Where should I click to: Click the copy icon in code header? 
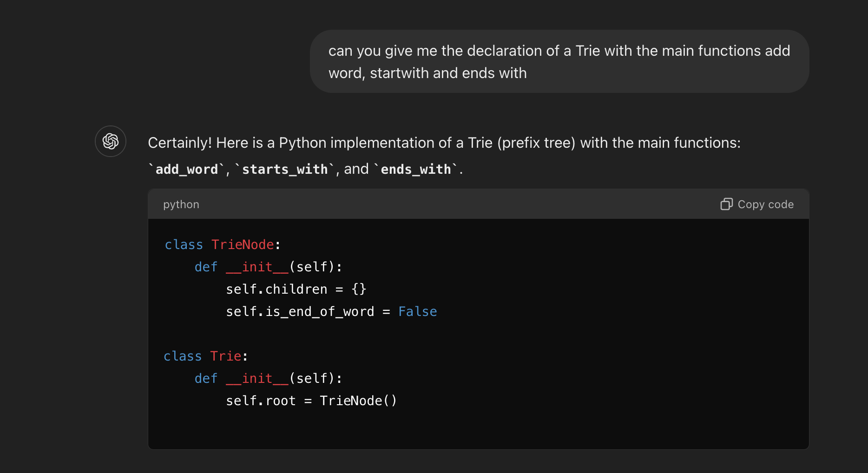point(726,204)
